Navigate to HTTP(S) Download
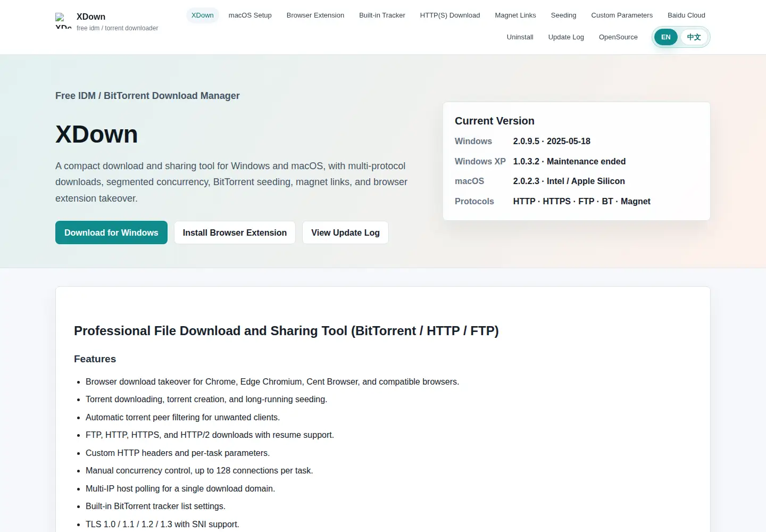766x532 pixels. [450, 15]
